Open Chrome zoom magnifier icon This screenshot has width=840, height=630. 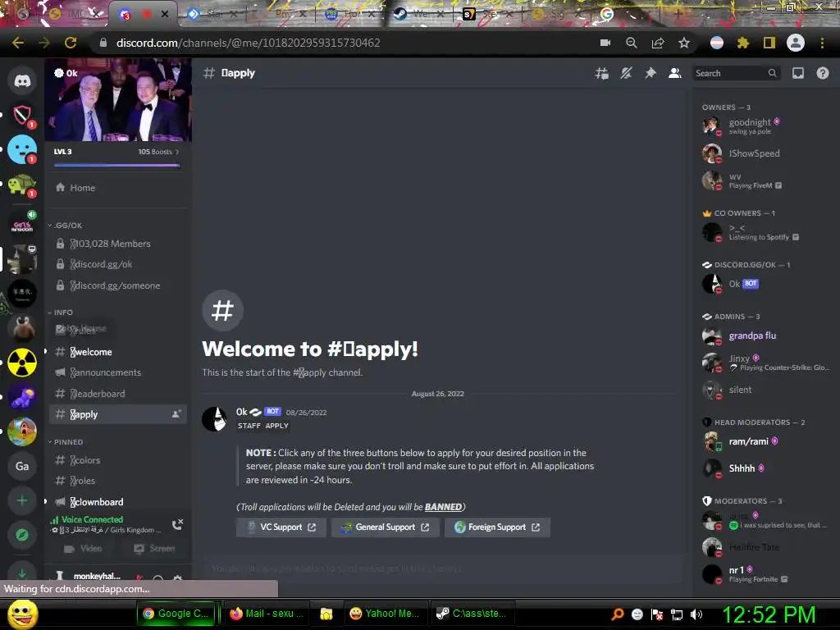pos(632,43)
